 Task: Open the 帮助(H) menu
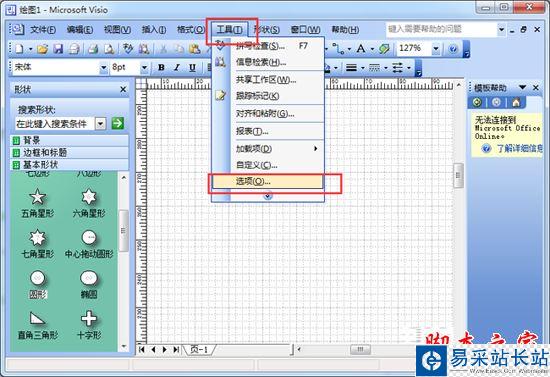coord(345,29)
